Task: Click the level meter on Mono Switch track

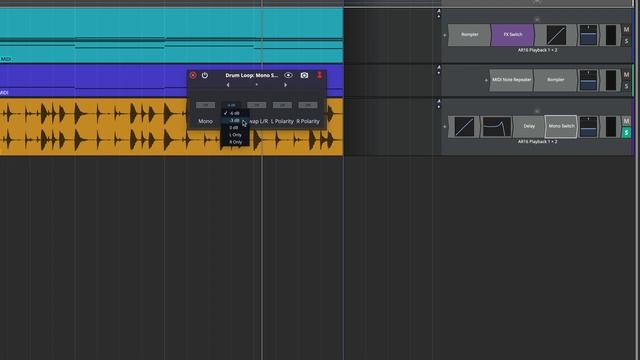Action: tap(611, 127)
